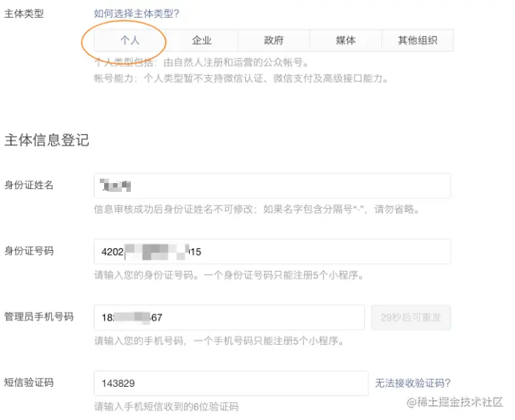The width and height of the screenshot is (515, 420).
Task: Click the 短信验证码 field containing 143829
Action: [231, 384]
